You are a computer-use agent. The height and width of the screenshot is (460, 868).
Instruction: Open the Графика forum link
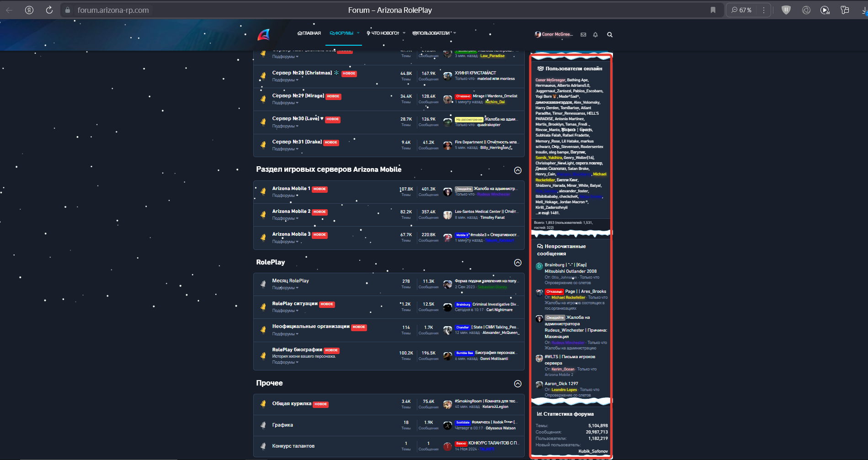(282, 425)
